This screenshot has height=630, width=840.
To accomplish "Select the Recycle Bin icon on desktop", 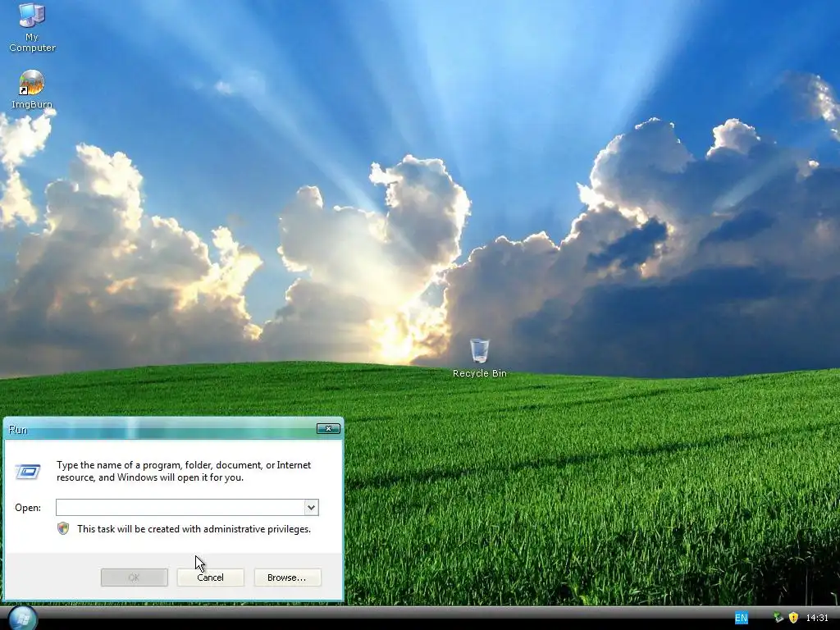I will click(479, 358).
